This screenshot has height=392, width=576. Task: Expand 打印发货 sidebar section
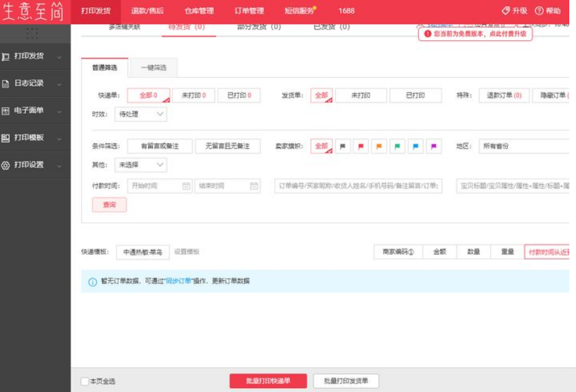click(x=59, y=57)
